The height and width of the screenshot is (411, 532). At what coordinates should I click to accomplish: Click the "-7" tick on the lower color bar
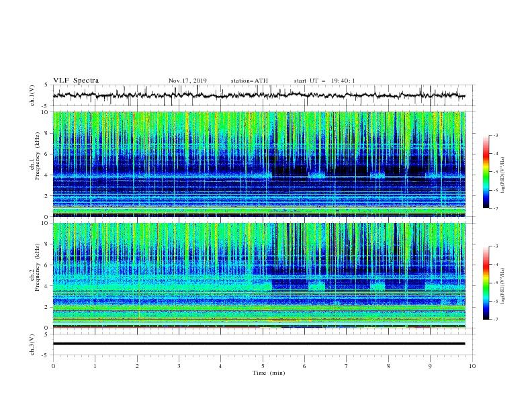[495, 320]
